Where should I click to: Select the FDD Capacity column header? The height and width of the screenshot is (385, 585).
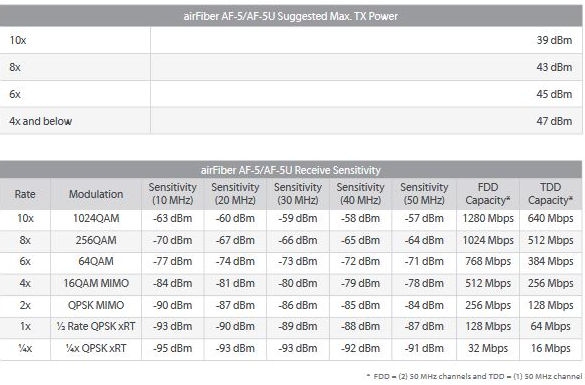point(488,194)
